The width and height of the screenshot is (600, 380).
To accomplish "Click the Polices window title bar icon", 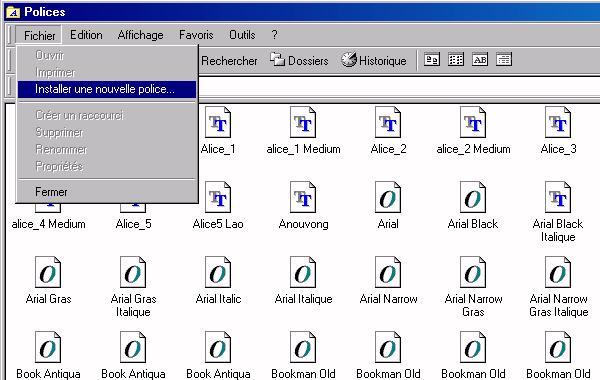I will 13,12.
